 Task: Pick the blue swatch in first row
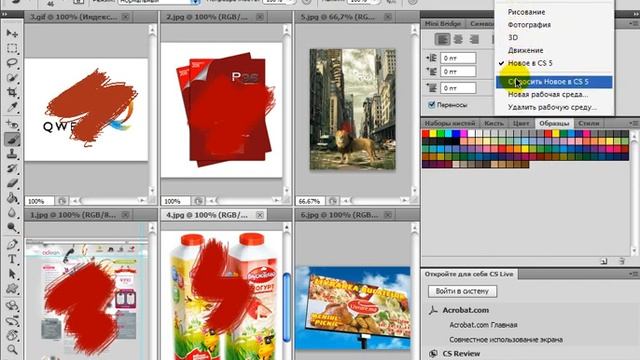pyautogui.click(x=456, y=133)
